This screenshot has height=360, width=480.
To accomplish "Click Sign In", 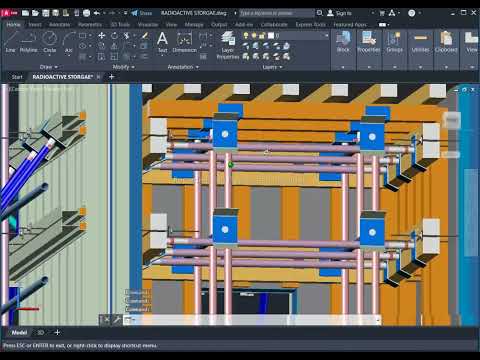I will click(339, 13).
